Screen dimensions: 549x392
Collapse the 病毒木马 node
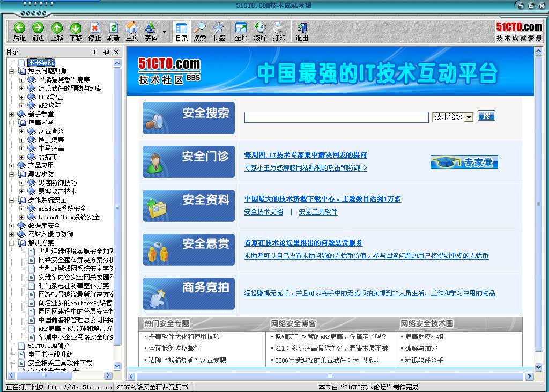tap(12, 123)
